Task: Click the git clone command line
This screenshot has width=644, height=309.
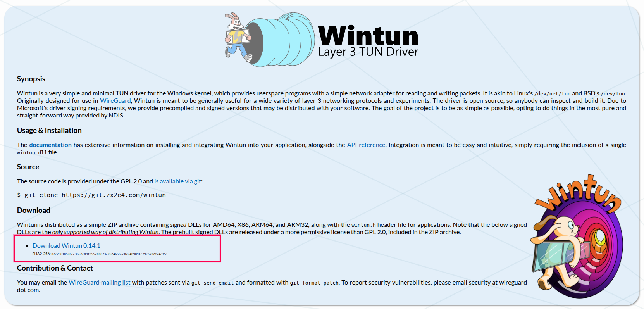Action: (91, 195)
